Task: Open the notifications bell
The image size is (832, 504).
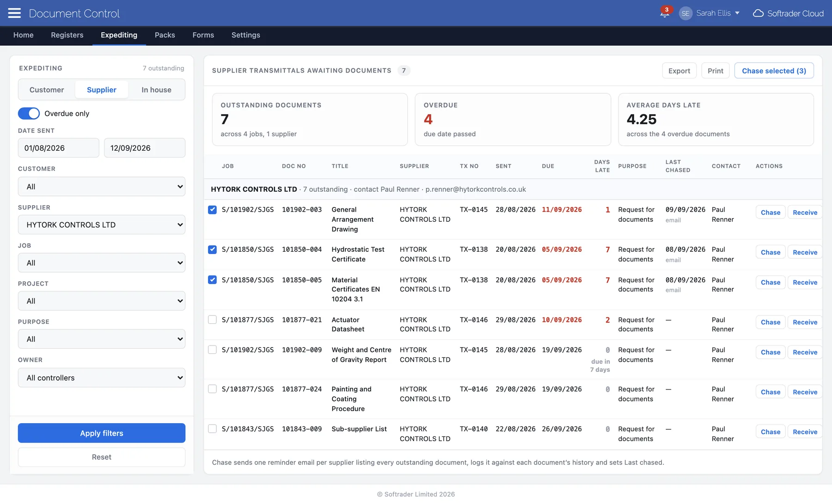Action: coord(665,13)
